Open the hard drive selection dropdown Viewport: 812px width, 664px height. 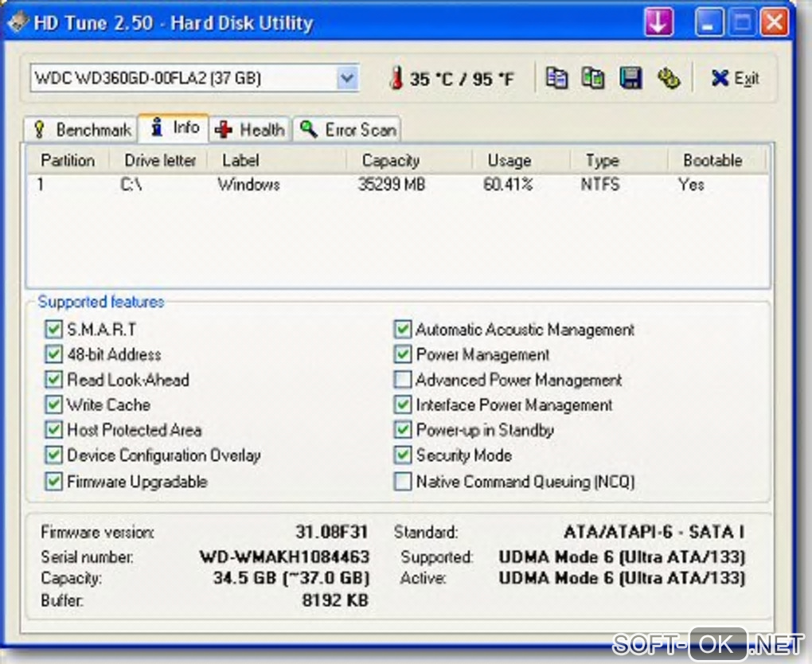point(347,78)
